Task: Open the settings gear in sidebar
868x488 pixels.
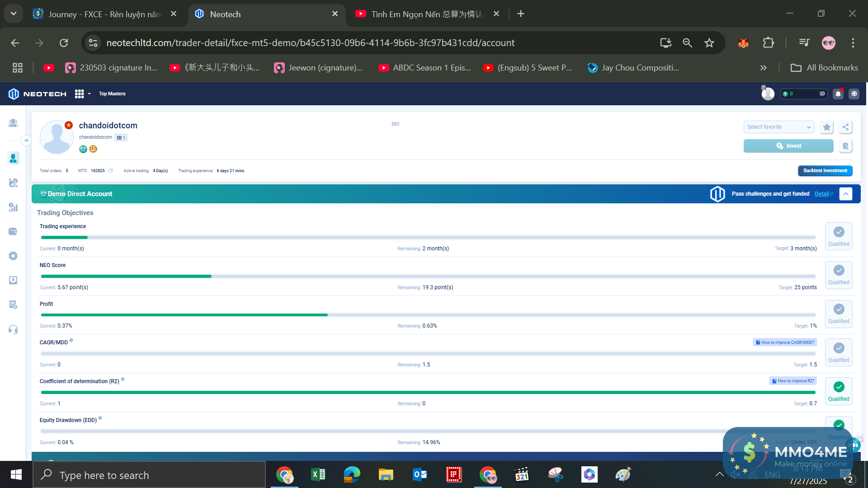Action: click(x=13, y=256)
